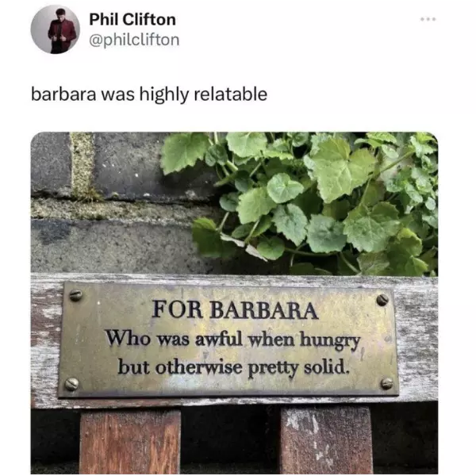Open the @philclifton handle link
The image size is (476, 476).
[134, 40]
